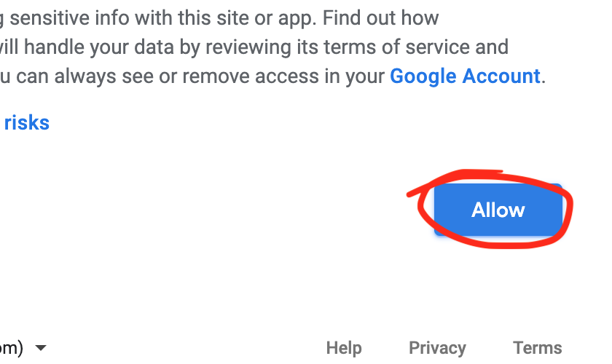The height and width of the screenshot is (364, 612).
Task: Select the account email ending in 'om)'
Action: pos(12,347)
